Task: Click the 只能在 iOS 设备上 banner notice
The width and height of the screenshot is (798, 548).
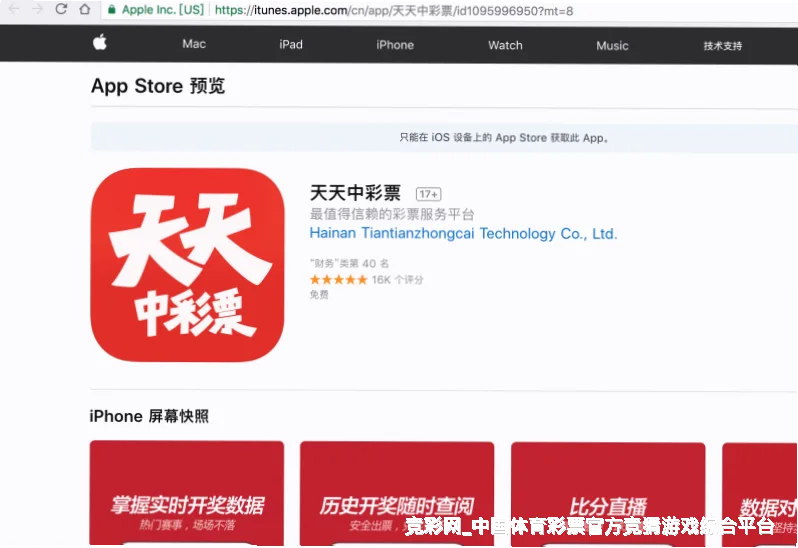Action: (444, 137)
